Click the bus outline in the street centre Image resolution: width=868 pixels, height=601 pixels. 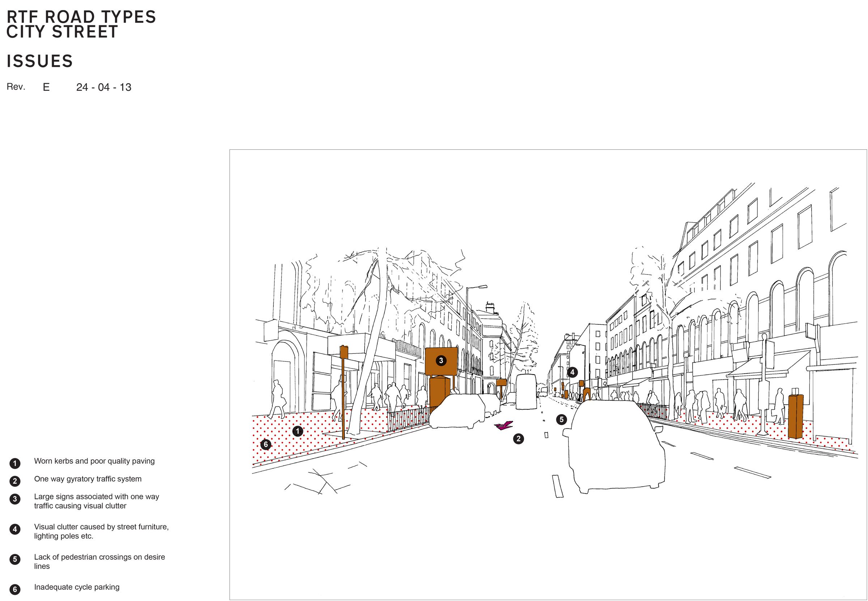[x=526, y=392]
